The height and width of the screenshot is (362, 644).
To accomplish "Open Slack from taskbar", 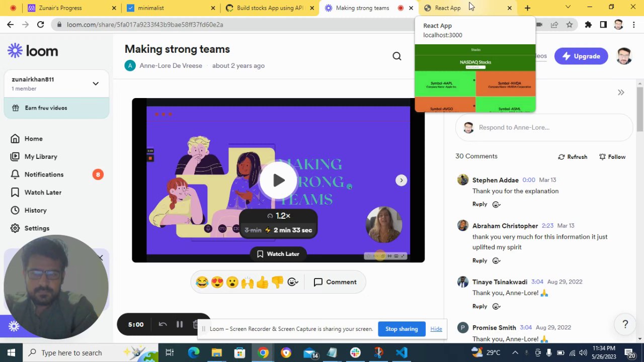I will 355,352.
